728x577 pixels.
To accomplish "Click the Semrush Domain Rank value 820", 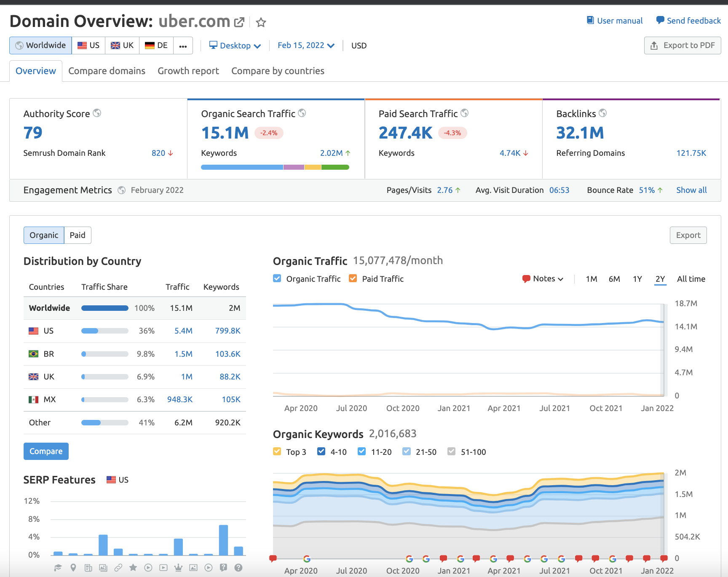I will click(158, 153).
